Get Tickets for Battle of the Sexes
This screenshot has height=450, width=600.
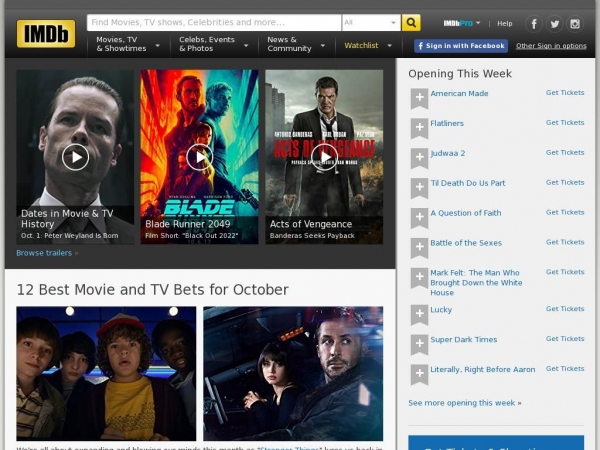[x=565, y=242]
